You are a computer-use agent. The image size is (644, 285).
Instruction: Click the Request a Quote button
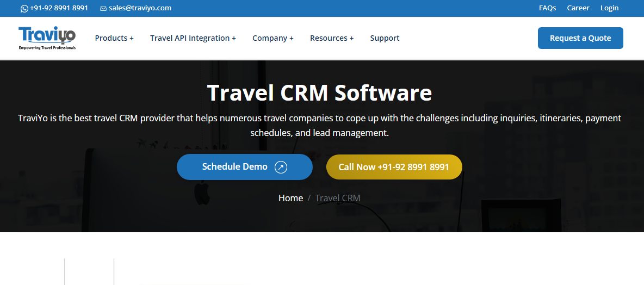pyautogui.click(x=580, y=38)
